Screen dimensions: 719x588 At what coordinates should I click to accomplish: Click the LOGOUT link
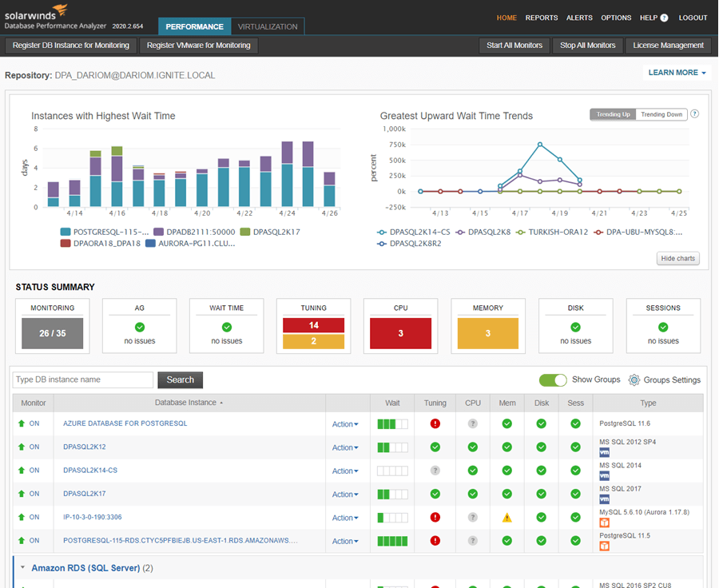tap(693, 18)
